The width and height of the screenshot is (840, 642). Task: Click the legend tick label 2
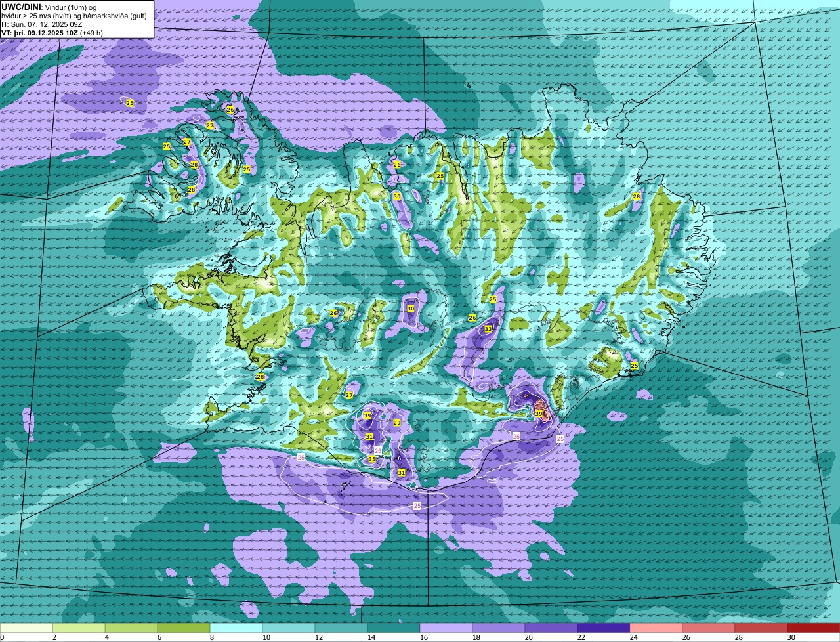coord(54,637)
